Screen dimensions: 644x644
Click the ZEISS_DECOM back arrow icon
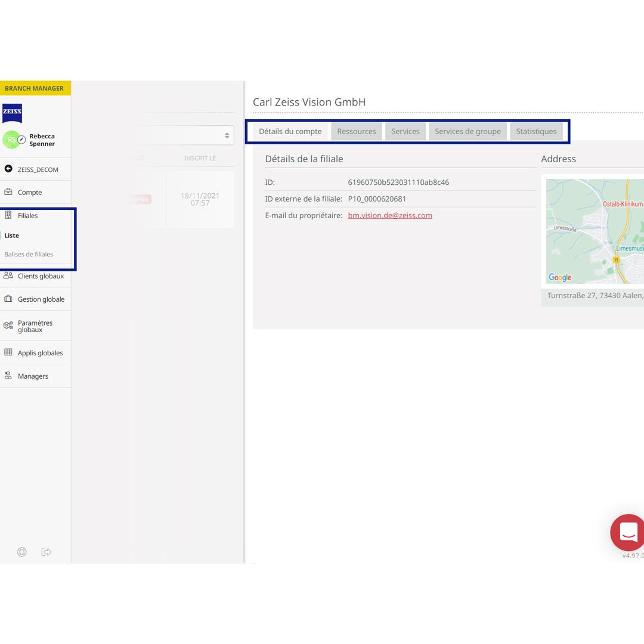coord(8,169)
